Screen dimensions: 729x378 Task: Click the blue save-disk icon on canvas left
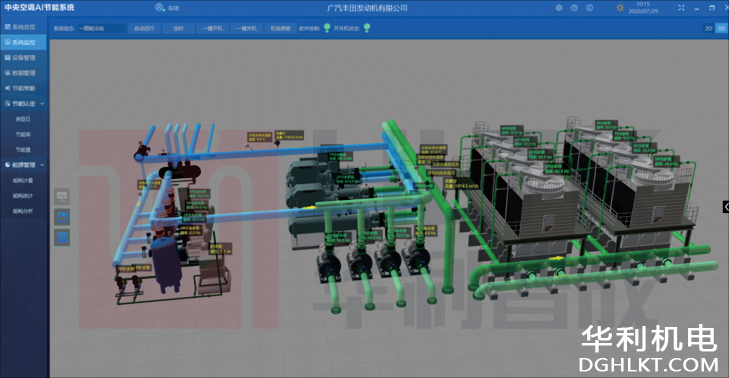(62, 217)
